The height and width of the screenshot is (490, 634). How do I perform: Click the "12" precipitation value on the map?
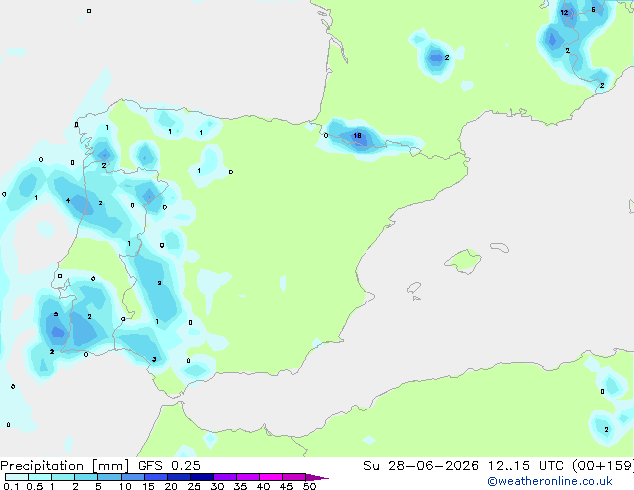tap(564, 13)
